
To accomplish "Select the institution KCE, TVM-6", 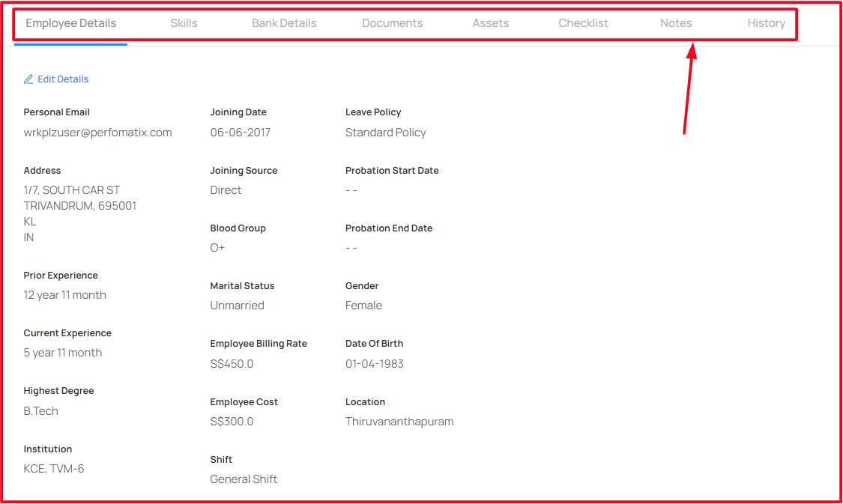I will [x=54, y=469].
